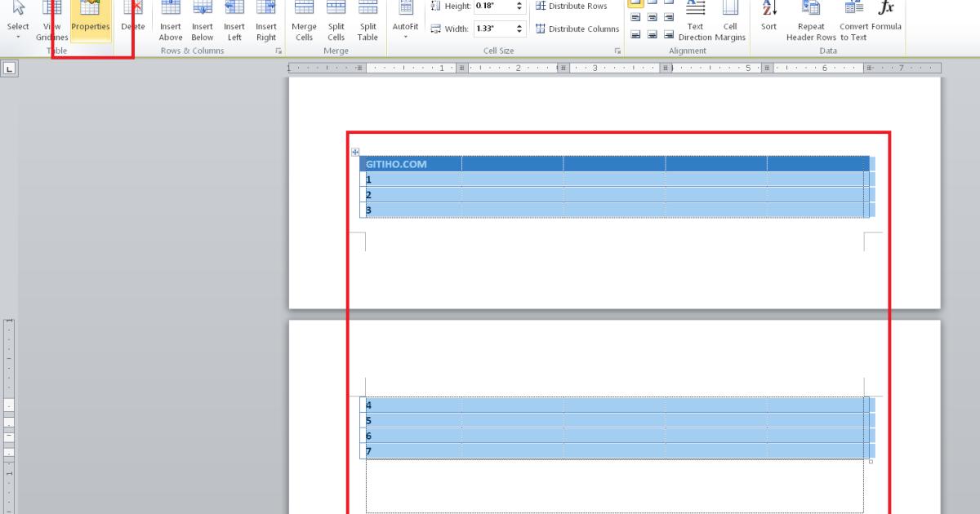
Task: Apply Align Center Right to cells
Action: (x=670, y=17)
